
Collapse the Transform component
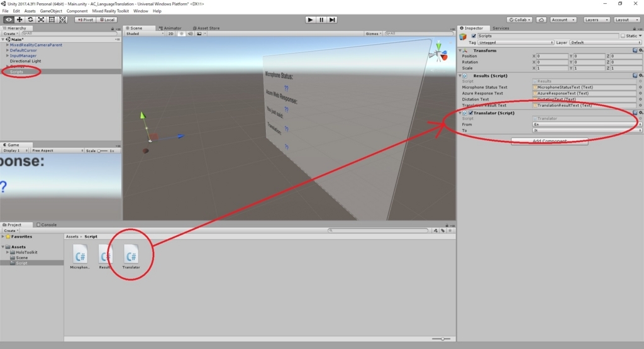[x=460, y=50]
